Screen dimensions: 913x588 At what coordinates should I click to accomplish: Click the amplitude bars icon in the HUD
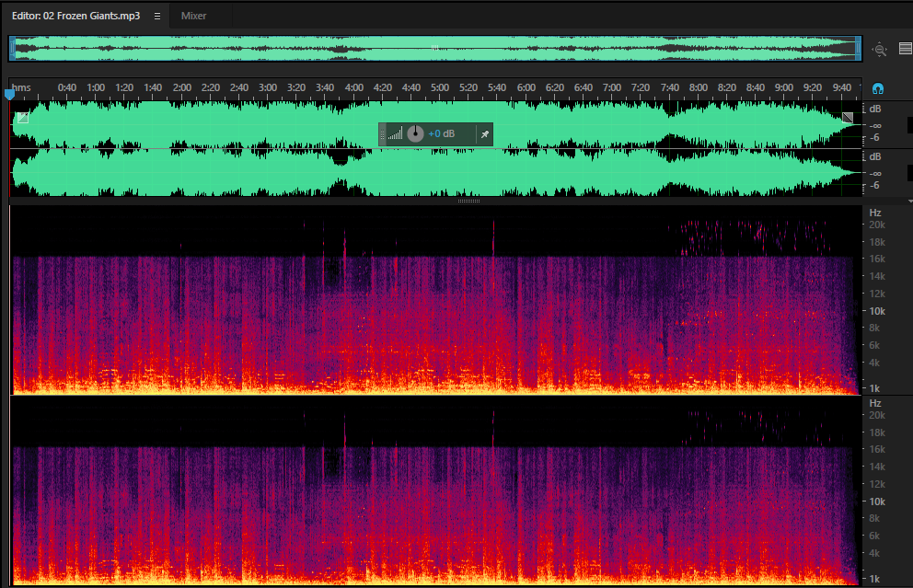[x=396, y=134]
